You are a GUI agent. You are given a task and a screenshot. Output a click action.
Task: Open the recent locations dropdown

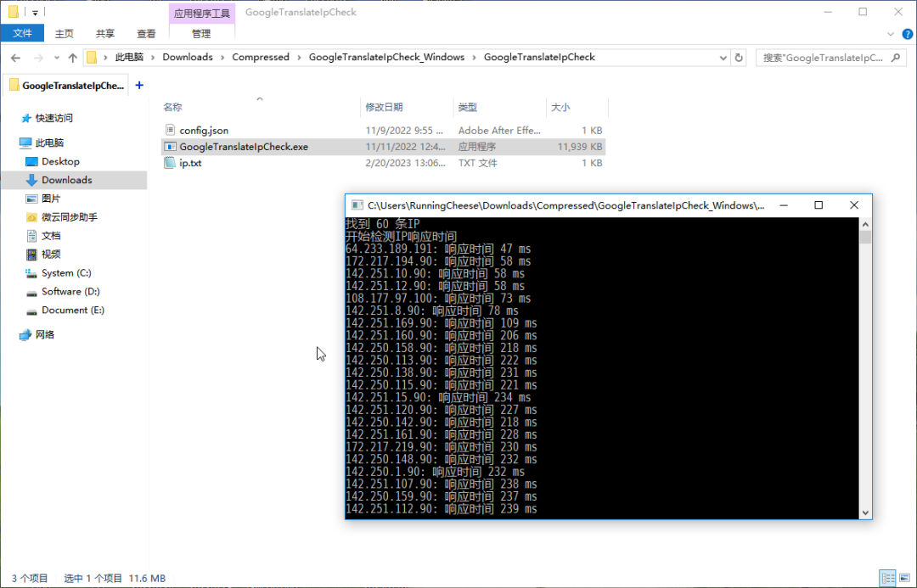coord(57,58)
